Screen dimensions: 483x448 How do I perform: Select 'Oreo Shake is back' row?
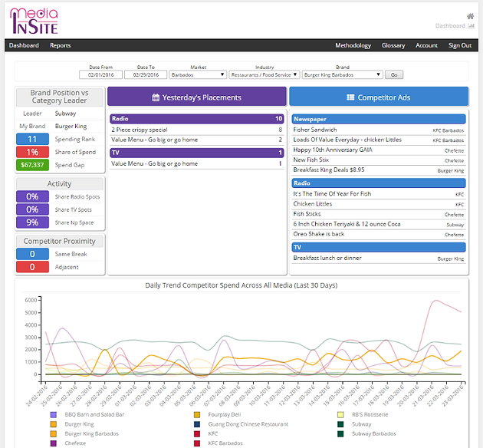379,234
